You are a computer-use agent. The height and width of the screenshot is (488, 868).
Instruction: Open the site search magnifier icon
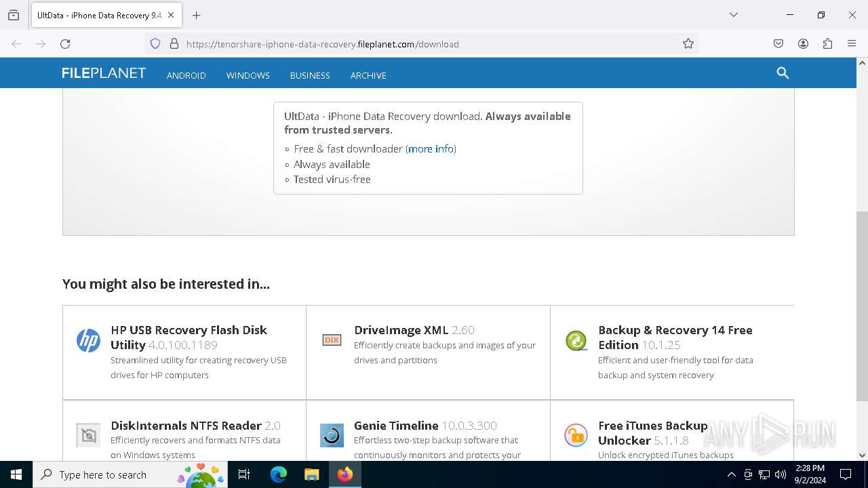click(x=783, y=73)
